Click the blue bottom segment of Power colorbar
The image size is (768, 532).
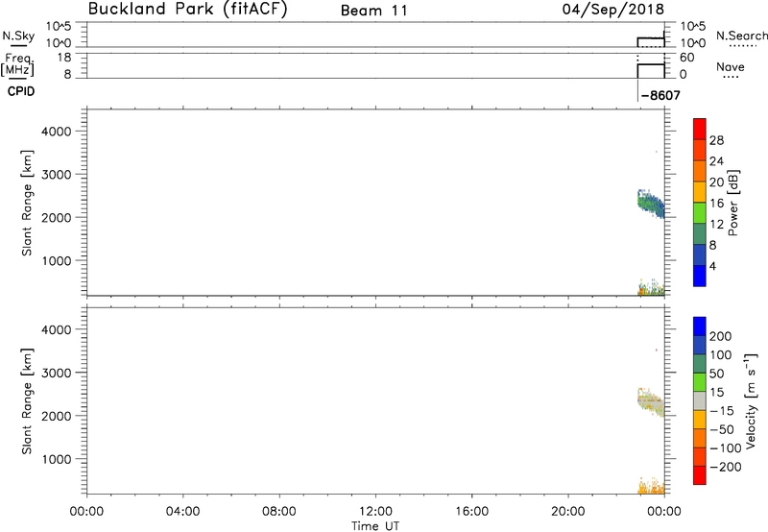[700, 276]
